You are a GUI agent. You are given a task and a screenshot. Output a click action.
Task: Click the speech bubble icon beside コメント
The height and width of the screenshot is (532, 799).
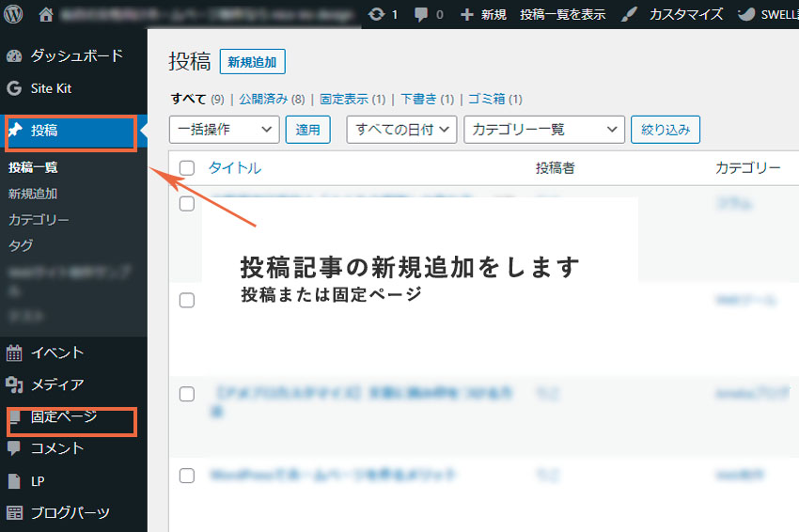14,448
